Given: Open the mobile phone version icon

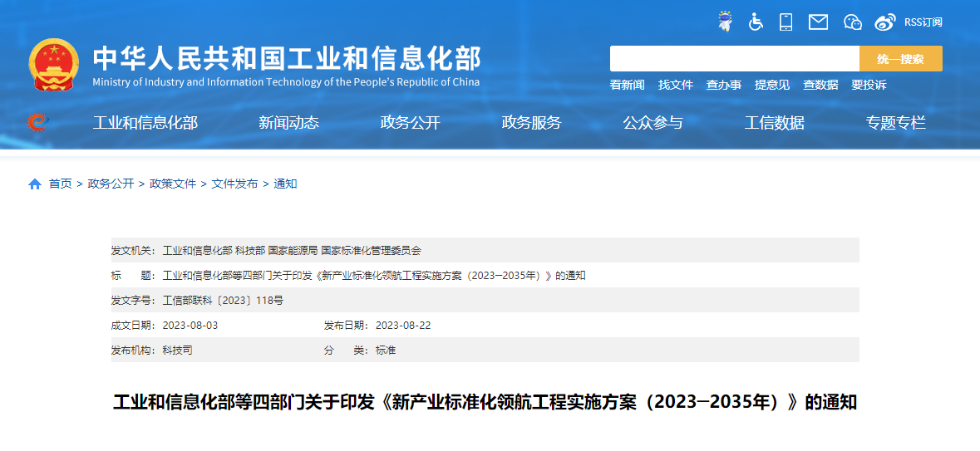Looking at the screenshot, I should click(x=785, y=22).
